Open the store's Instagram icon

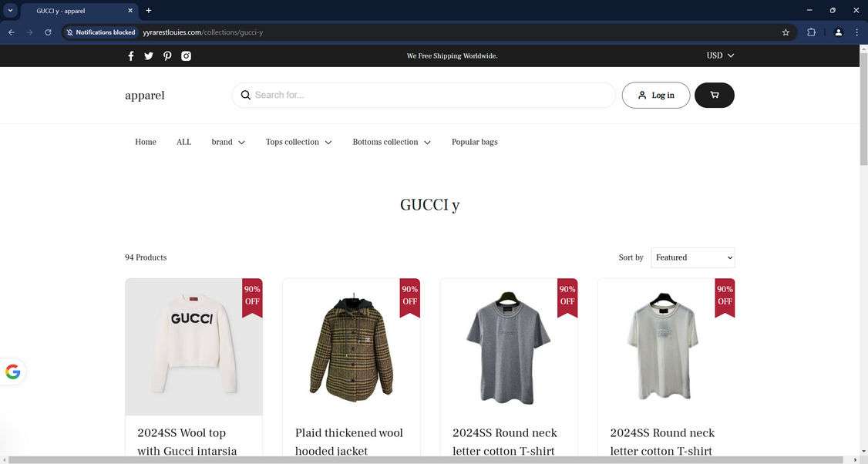click(186, 56)
